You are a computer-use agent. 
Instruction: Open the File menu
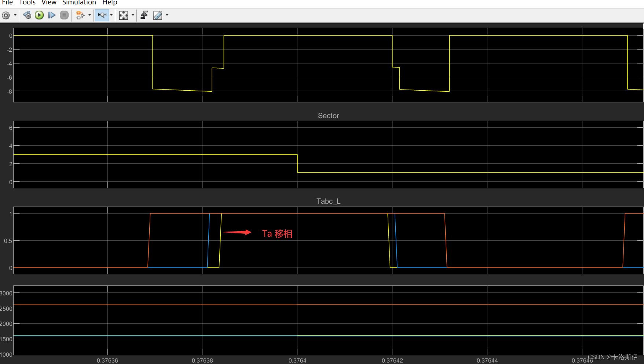pos(7,3)
